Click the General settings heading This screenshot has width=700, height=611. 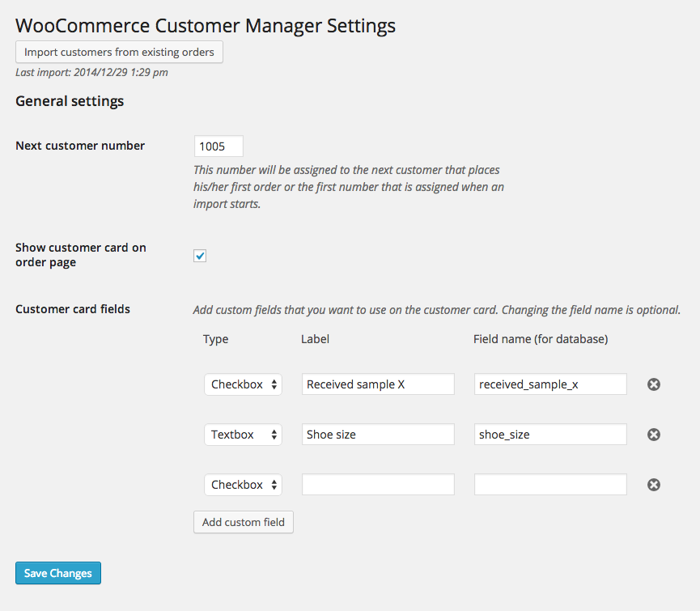tap(69, 101)
